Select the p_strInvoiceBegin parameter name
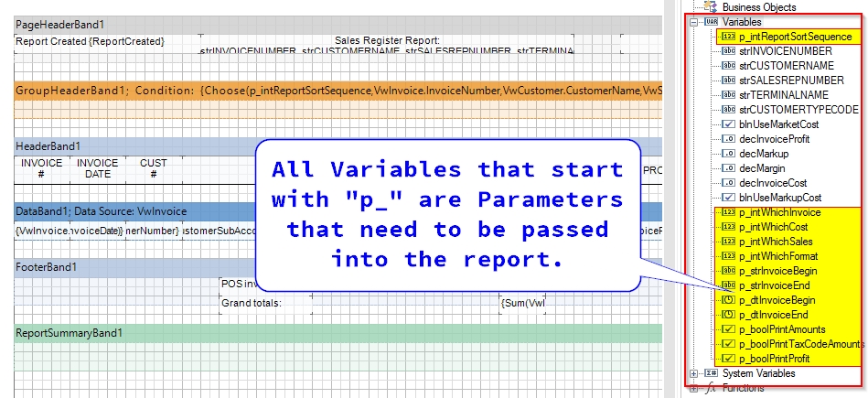The width and height of the screenshot is (868, 398). coord(777,271)
